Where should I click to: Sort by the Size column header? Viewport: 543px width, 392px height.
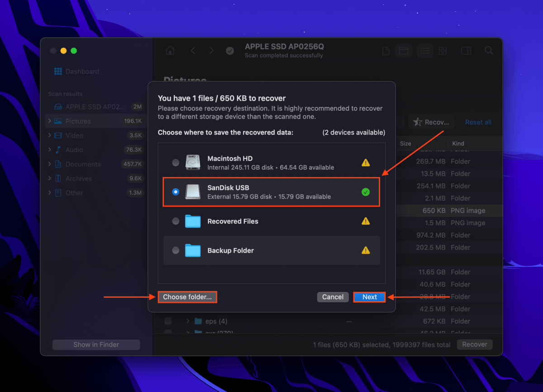click(405, 143)
